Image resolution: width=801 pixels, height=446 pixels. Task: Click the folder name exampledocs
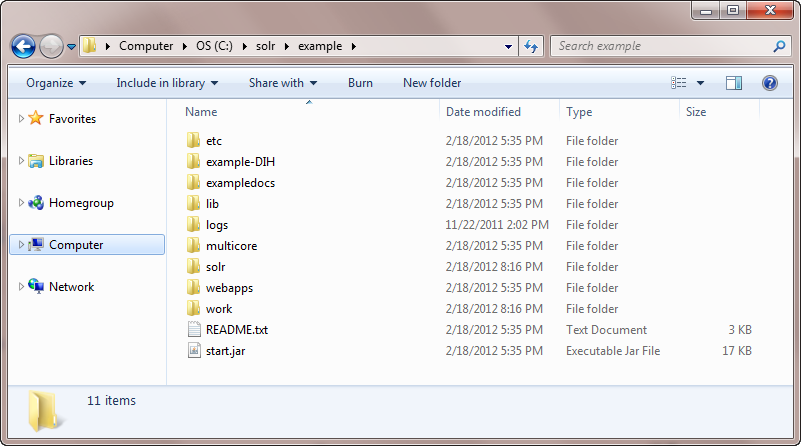click(x=240, y=183)
